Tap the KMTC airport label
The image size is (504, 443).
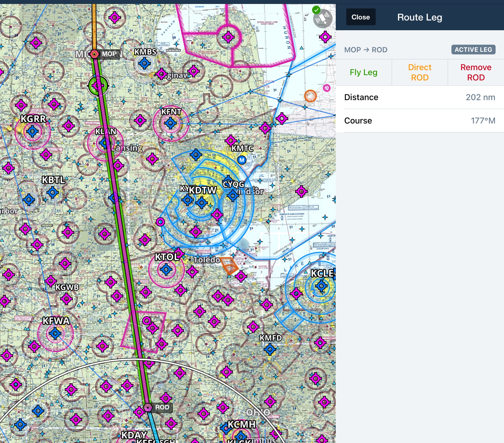click(242, 148)
